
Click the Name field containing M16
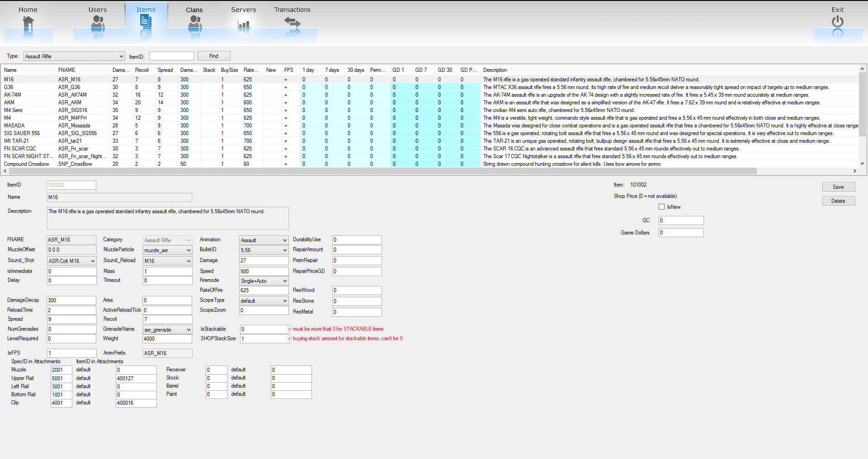119,197
